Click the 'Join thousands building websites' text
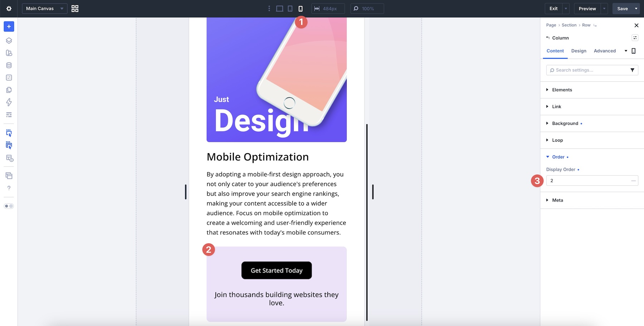Image resolution: width=644 pixels, height=326 pixels. tap(277, 299)
